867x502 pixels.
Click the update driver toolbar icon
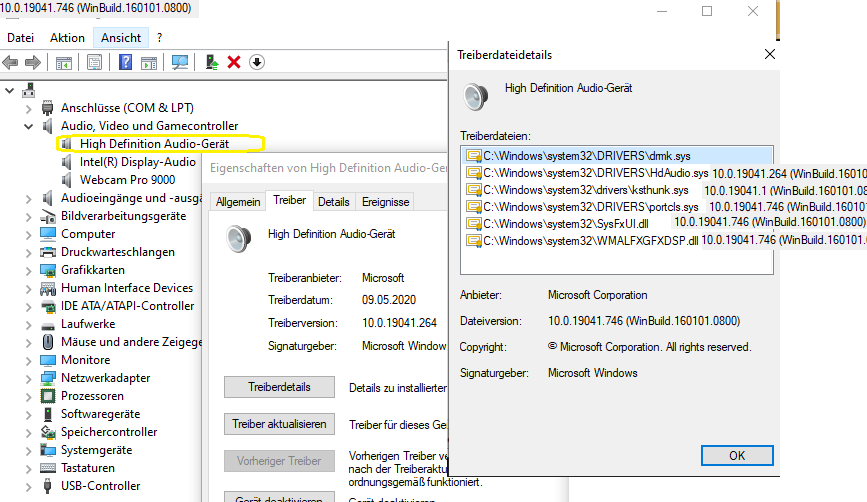(211, 62)
